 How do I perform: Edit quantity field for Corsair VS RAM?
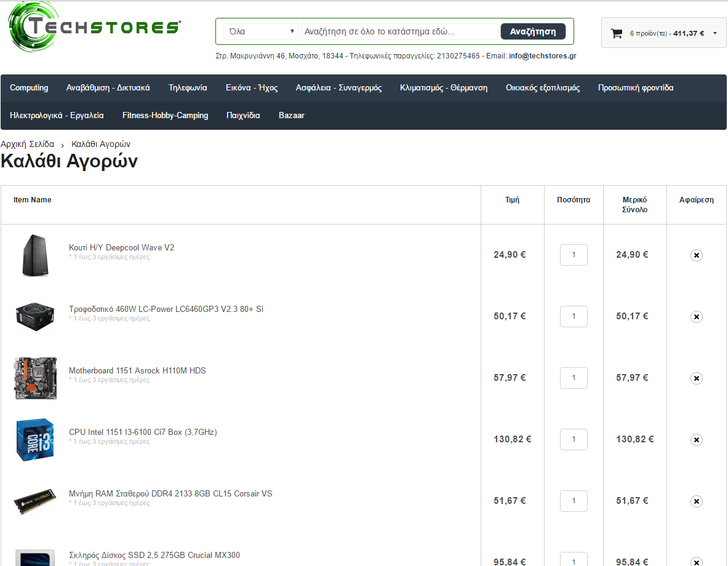coord(574,501)
